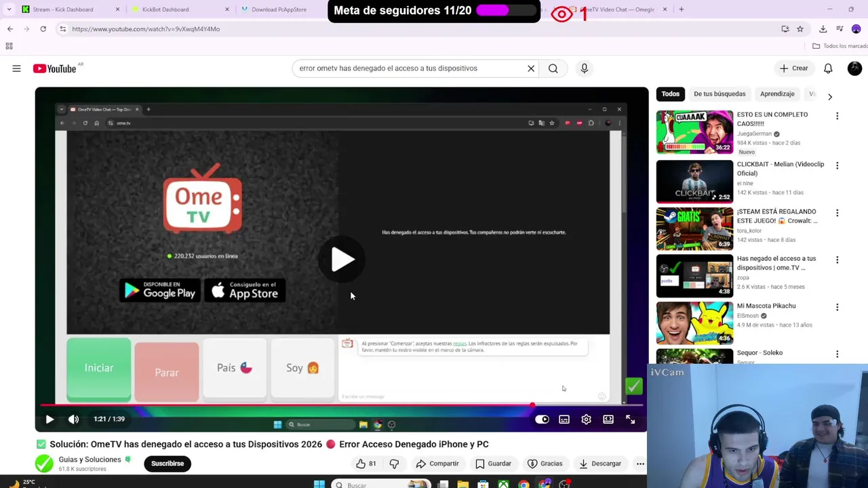
Task: Reload the current page
Action: [43, 29]
